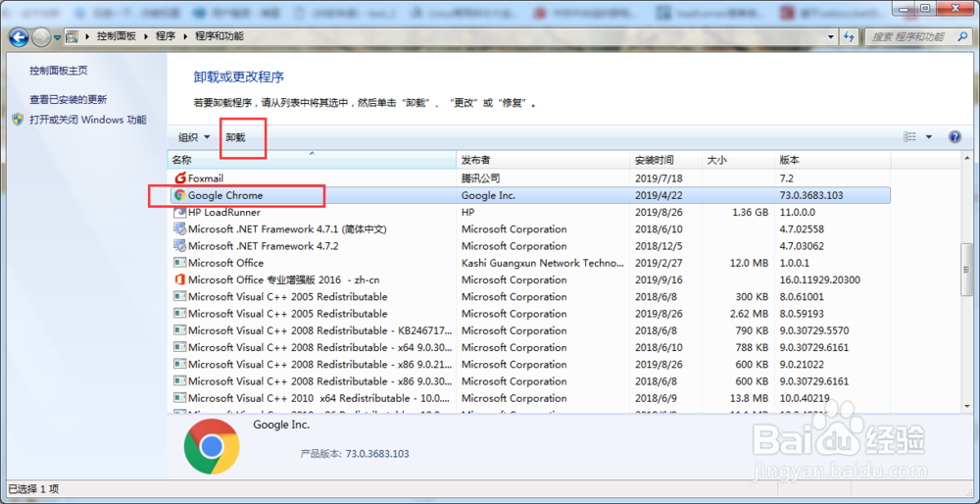Click icon of Visual C++ 2008 x64 row
Image resolution: width=980 pixels, height=504 pixels.
click(x=180, y=347)
